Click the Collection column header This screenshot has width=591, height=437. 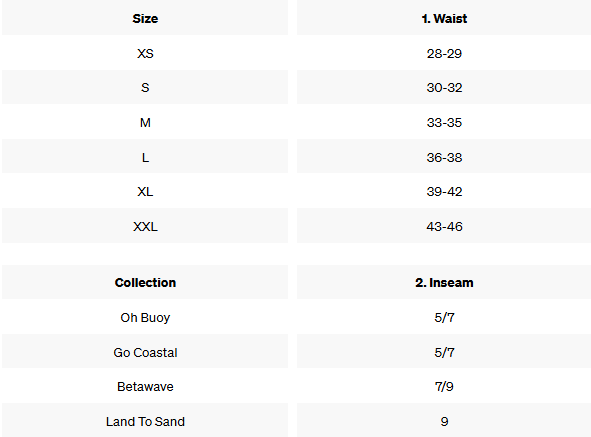click(145, 282)
